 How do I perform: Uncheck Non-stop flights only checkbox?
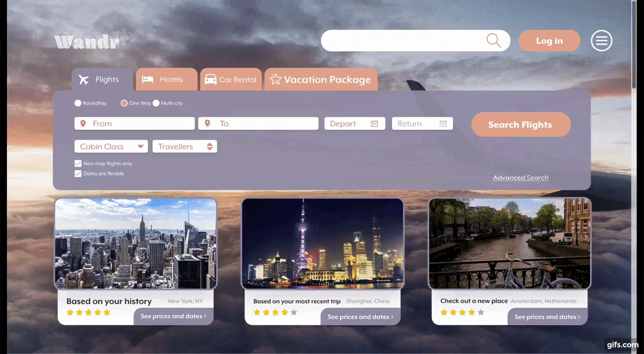pos(78,163)
